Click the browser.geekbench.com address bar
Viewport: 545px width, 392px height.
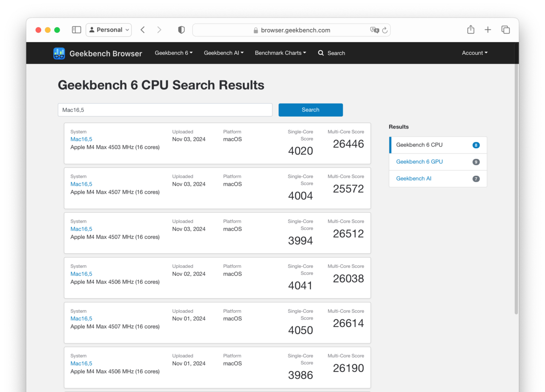pos(291,30)
